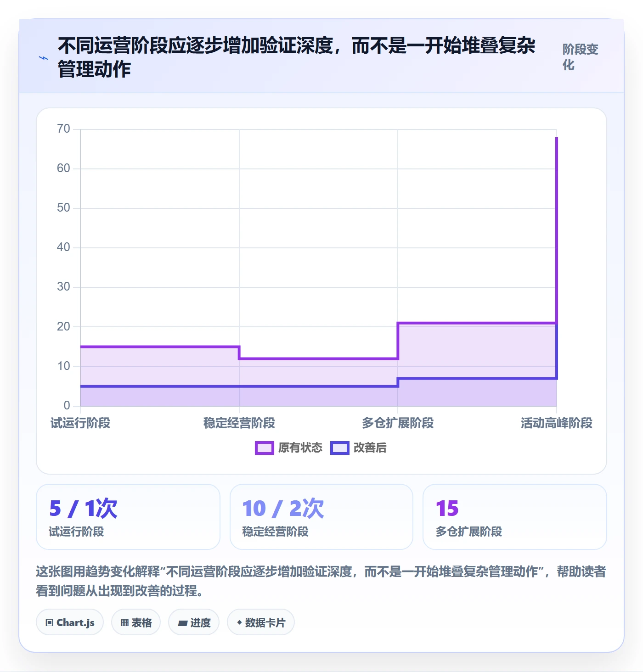Click the 20 y-axis tick value
This screenshot has height=672, width=643.
(63, 327)
